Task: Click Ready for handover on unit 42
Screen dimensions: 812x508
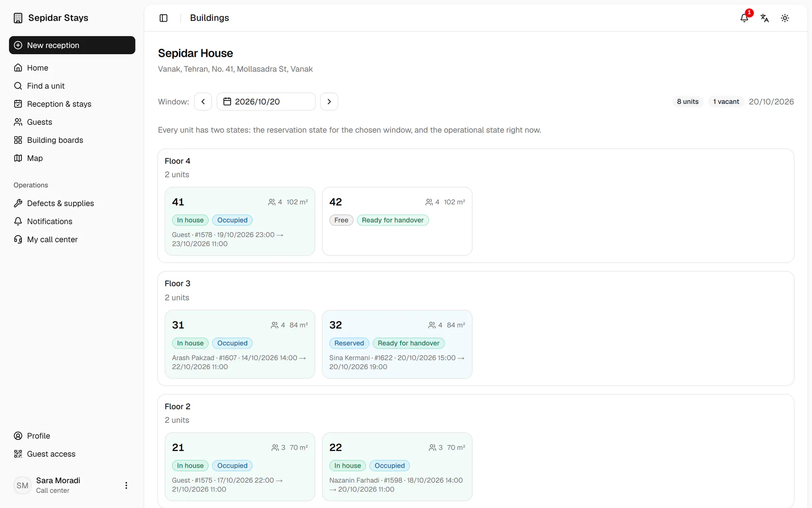Action: 392,220
